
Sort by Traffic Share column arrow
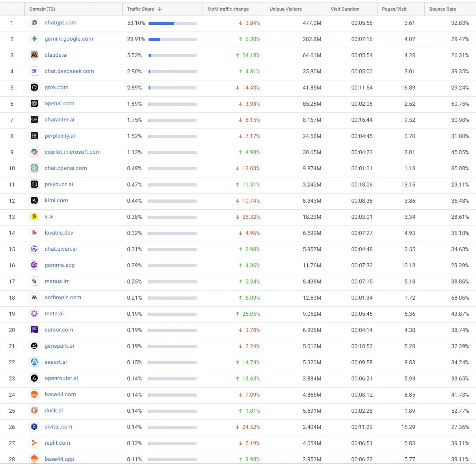pyautogui.click(x=160, y=9)
